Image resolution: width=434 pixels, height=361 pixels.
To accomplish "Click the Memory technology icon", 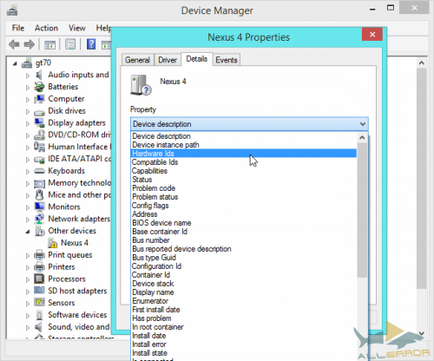I will (39, 183).
